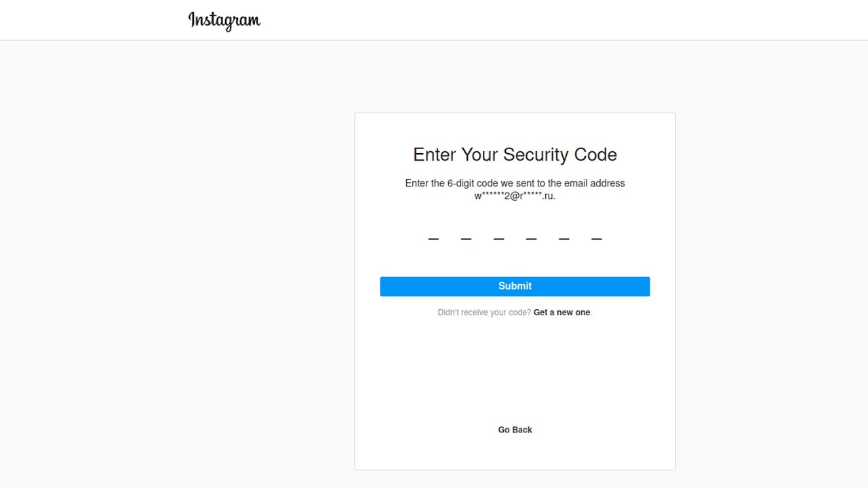The height and width of the screenshot is (488, 868).
Task: Select the second code digit slot
Action: tap(466, 235)
